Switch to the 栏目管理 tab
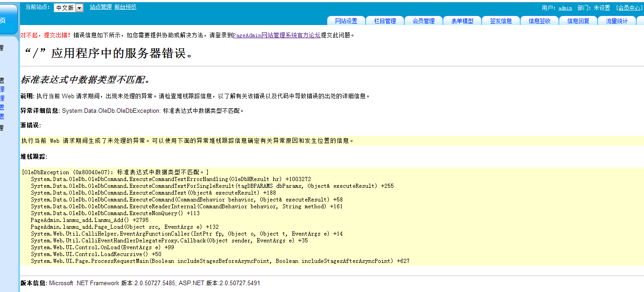The width and height of the screenshot is (644, 292). click(385, 21)
